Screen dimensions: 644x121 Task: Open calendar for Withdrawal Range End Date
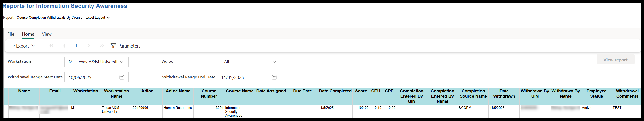(x=274, y=77)
